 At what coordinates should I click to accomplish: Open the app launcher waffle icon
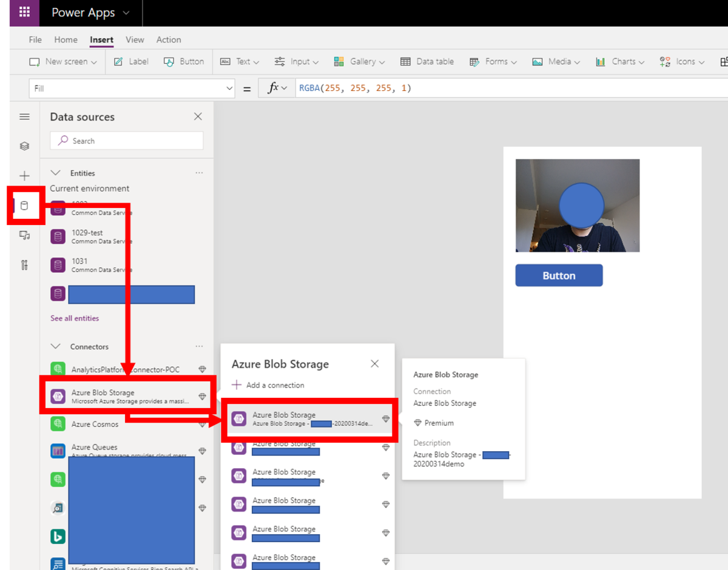(x=24, y=12)
